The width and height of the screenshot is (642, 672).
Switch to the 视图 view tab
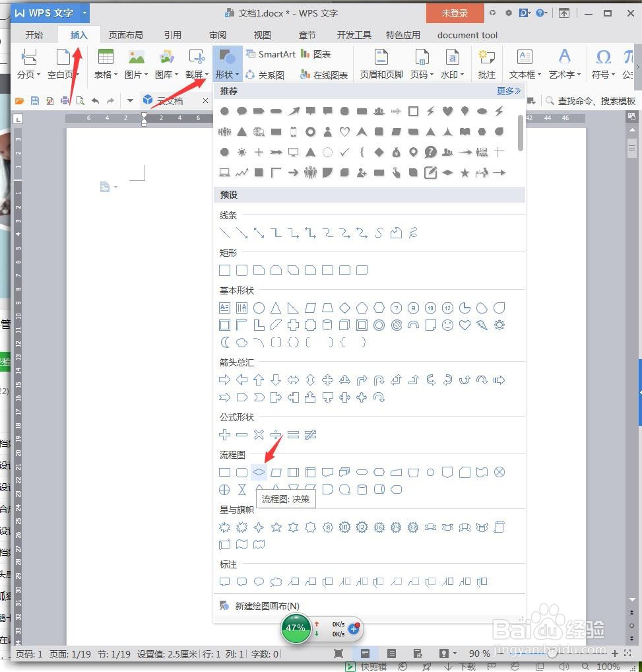[x=262, y=35]
